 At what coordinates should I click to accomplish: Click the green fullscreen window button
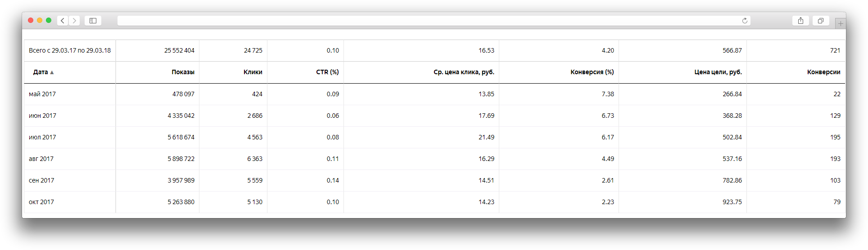(49, 20)
